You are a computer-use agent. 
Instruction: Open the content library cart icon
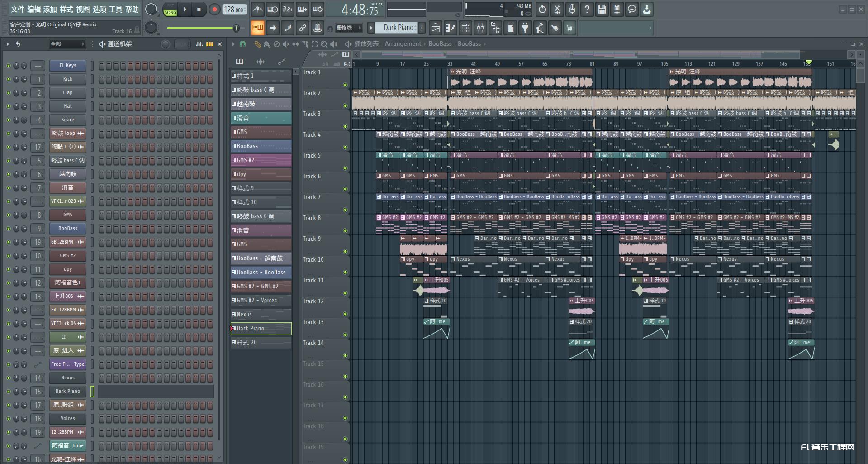click(x=569, y=28)
